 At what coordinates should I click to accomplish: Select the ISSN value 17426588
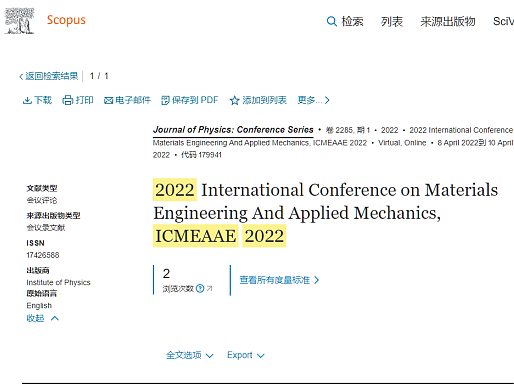coord(43,255)
